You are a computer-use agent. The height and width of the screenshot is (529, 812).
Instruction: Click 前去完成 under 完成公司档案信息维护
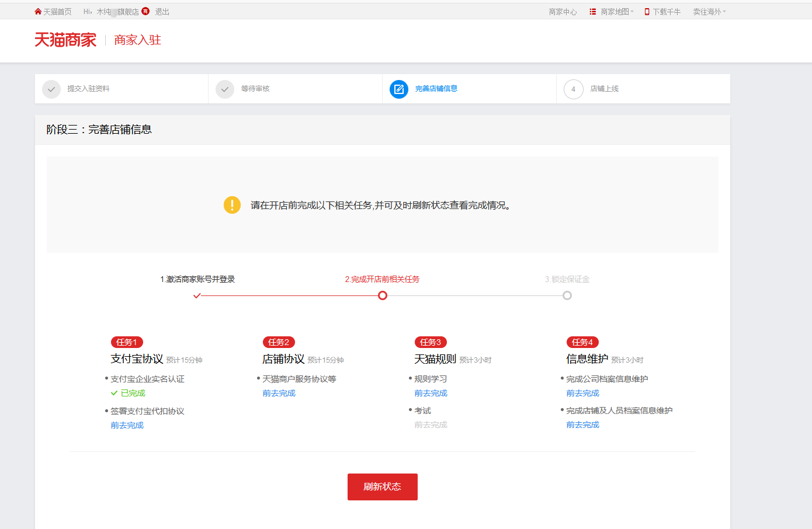582,393
